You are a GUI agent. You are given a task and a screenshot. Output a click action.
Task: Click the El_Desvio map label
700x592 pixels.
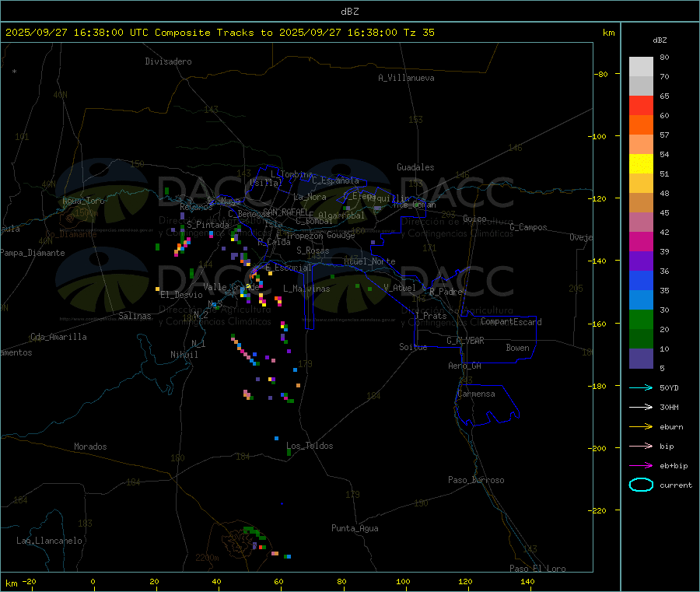pos(182,295)
